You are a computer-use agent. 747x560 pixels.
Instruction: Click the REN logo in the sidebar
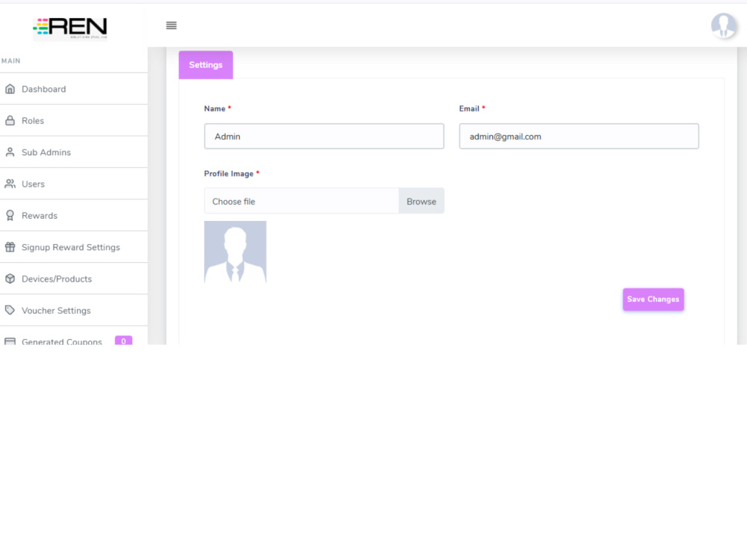click(70, 28)
